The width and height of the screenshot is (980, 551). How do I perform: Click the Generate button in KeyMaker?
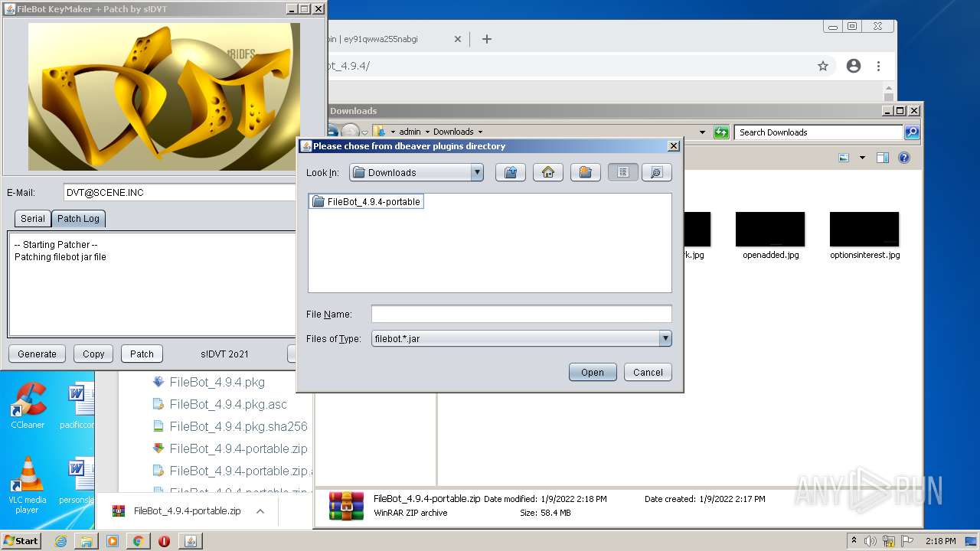click(37, 354)
